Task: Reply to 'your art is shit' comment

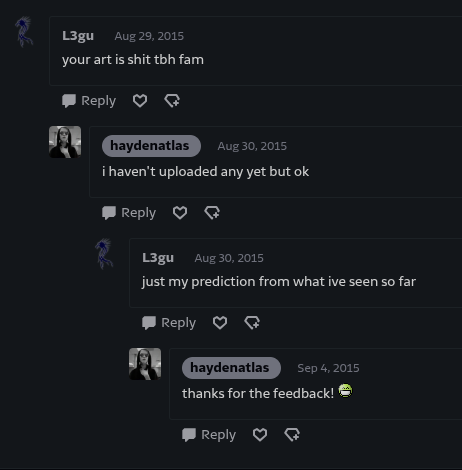Action: pyautogui.click(x=89, y=101)
